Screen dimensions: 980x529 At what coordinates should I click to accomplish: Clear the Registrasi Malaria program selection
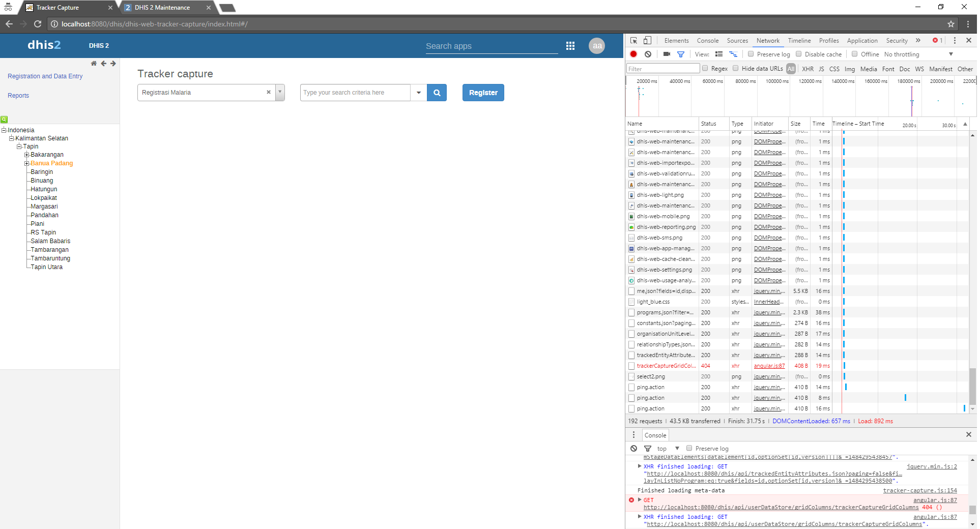[x=269, y=92]
